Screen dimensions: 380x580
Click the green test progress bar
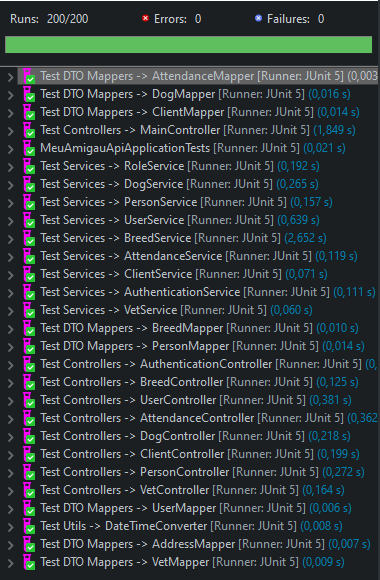(x=188, y=44)
